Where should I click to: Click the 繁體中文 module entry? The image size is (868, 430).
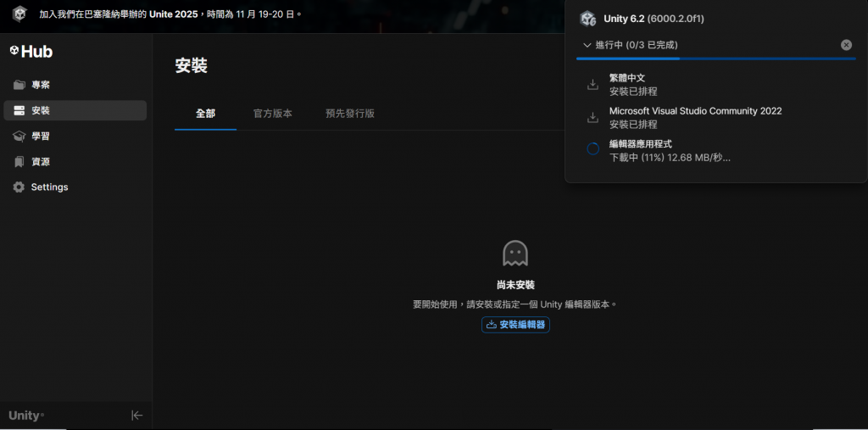click(x=627, y=78)
